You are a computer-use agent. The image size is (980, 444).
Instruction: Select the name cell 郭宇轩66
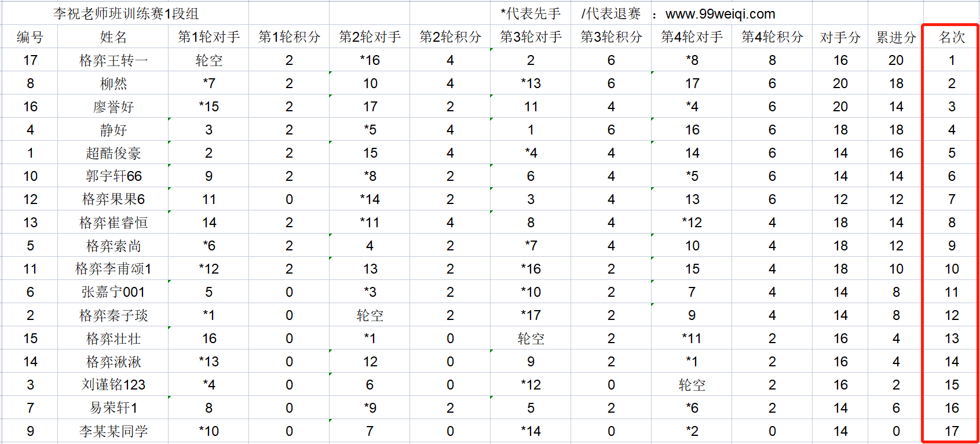(114, 176)
